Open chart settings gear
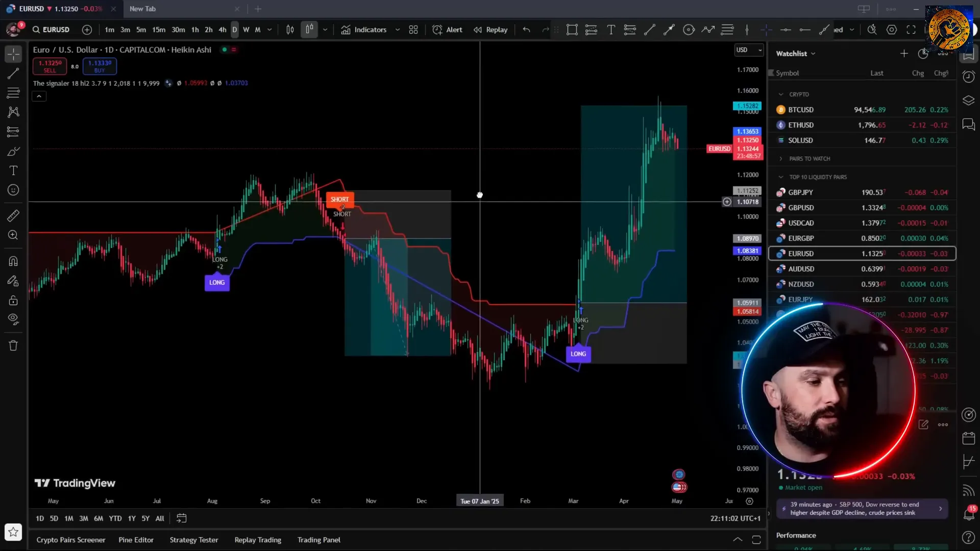Viewport: 980px width, 551px height. 892,30
